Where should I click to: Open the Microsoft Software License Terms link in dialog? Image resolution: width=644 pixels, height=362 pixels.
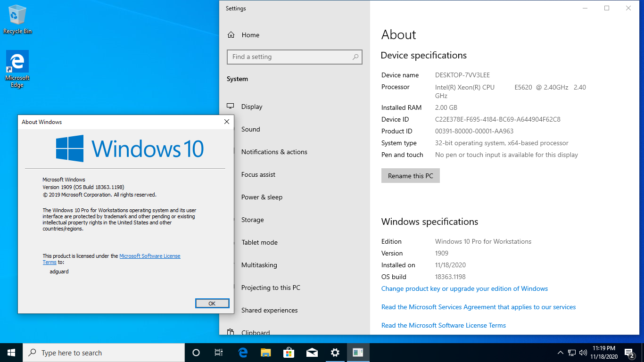pos(149,256)
